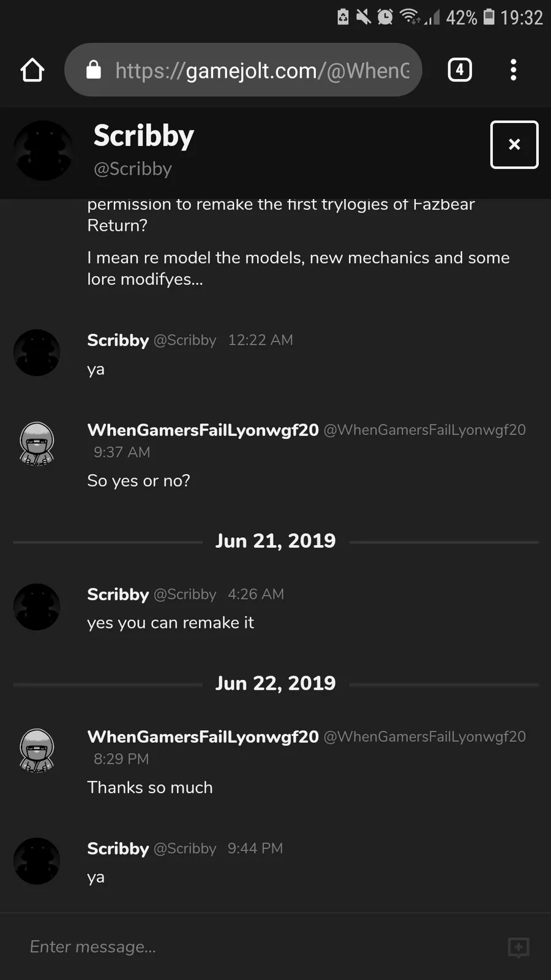This screenshot has width=551, height=980.
Task: Tap the browser home icon
Action: (32, 70)
